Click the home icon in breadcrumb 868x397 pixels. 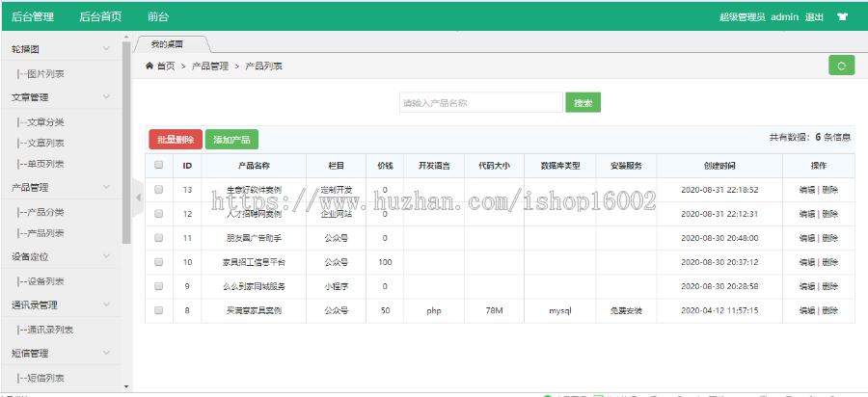149,66
